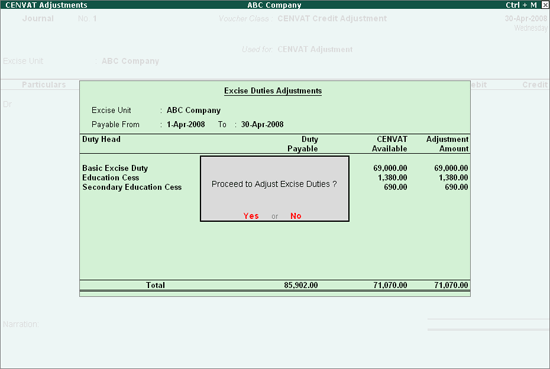Click the voucher date 30-Apr-2008

tap(526, 19)
